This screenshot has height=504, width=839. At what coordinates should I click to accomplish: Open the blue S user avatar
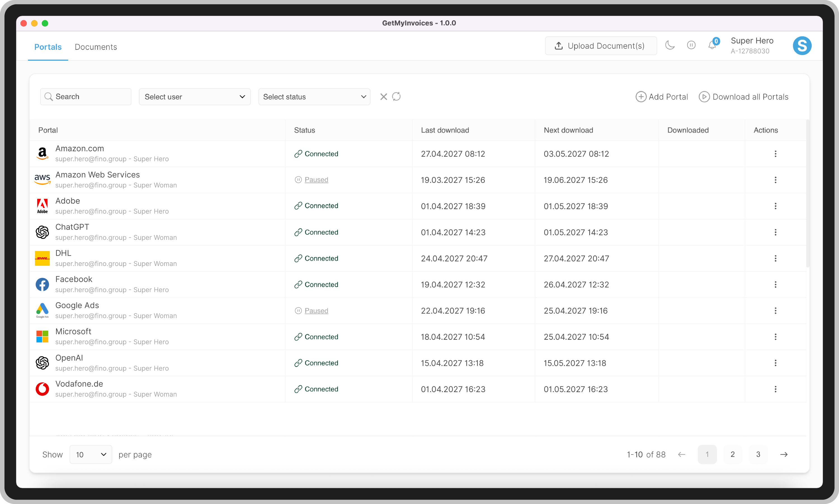802,46
